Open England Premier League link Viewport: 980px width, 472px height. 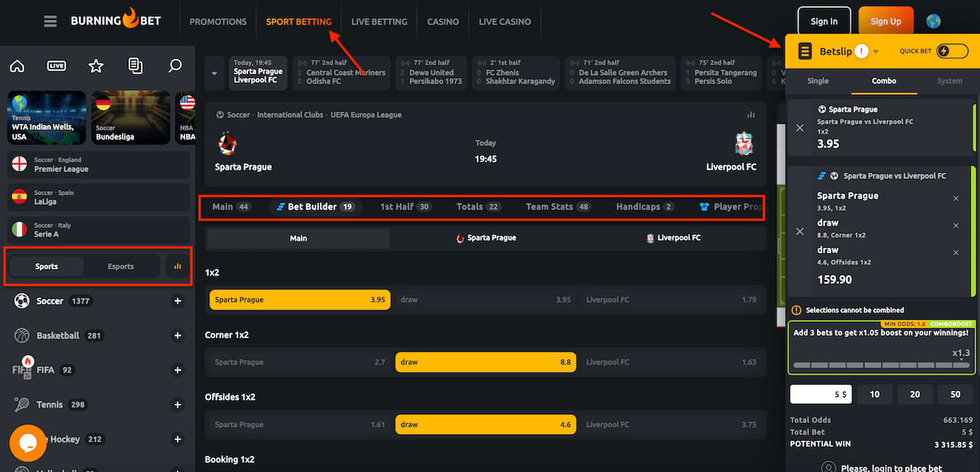point(99,164)
